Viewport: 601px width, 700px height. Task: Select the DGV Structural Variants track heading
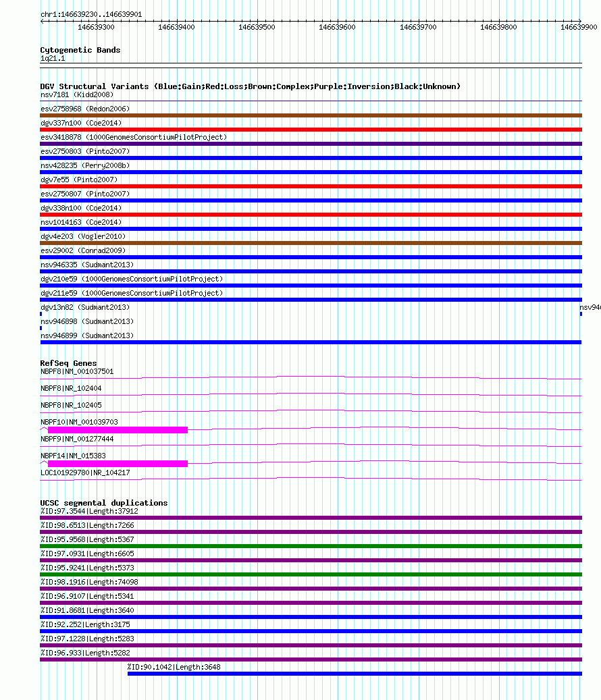pyautogui.click(x=250, y=86)
